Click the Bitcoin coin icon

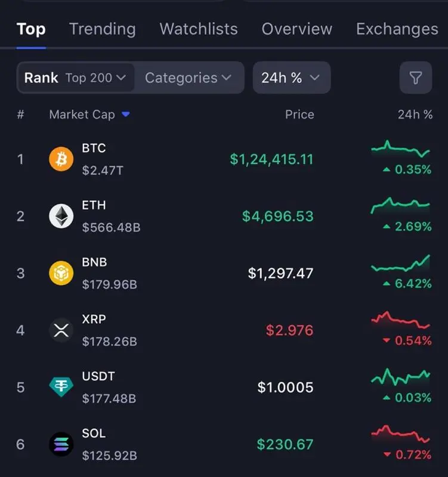tap(61, 159)
